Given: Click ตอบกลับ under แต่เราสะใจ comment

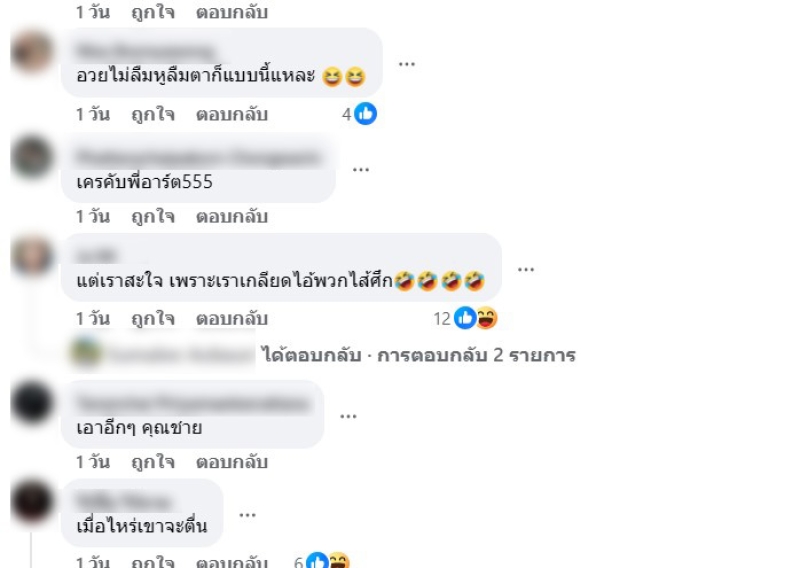Looking at the screenshot, I should click(232, 318).
